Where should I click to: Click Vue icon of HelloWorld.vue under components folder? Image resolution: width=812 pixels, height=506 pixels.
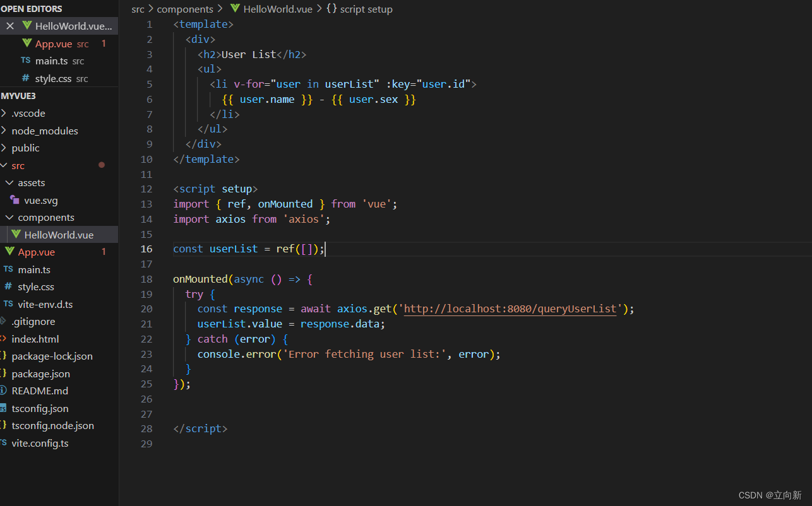click(x=16, y=234)
